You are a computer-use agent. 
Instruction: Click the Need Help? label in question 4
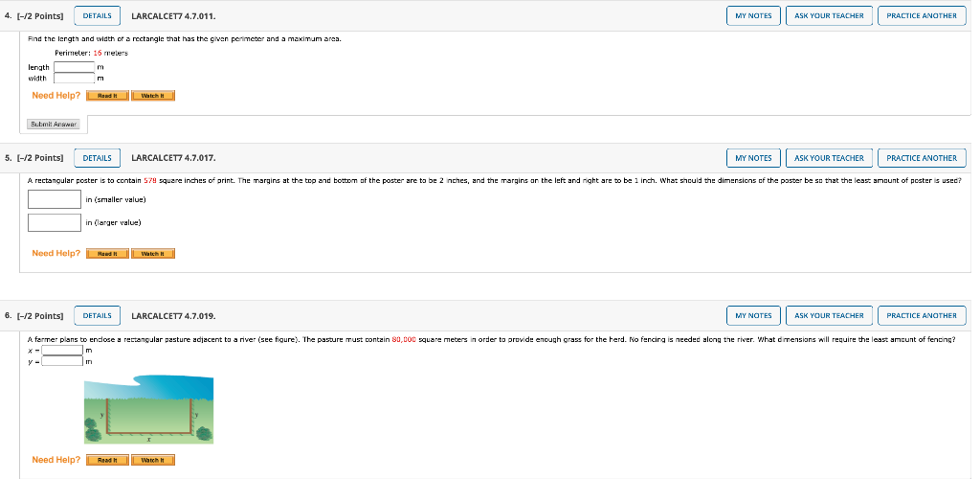tap(56, 96)
